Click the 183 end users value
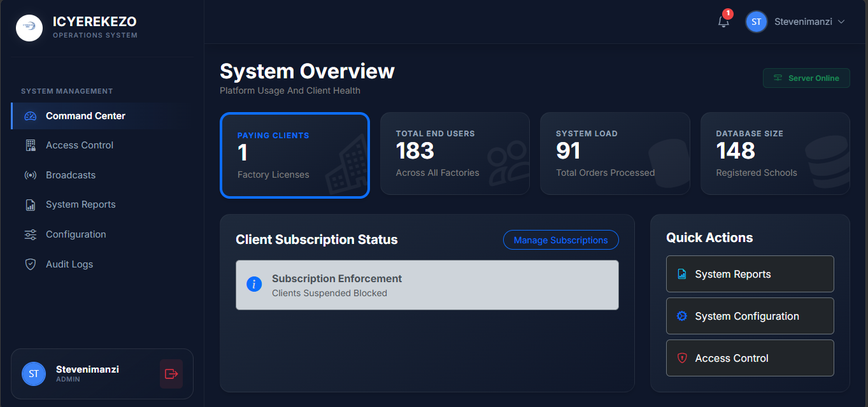This screenshot has height=407, width=868. point(415,151)
